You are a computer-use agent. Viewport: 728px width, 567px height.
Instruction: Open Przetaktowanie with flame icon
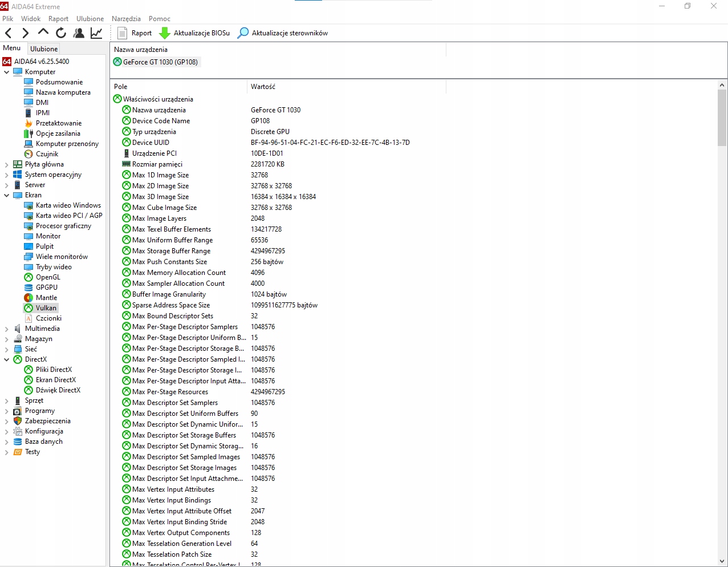tap(53, 123)
